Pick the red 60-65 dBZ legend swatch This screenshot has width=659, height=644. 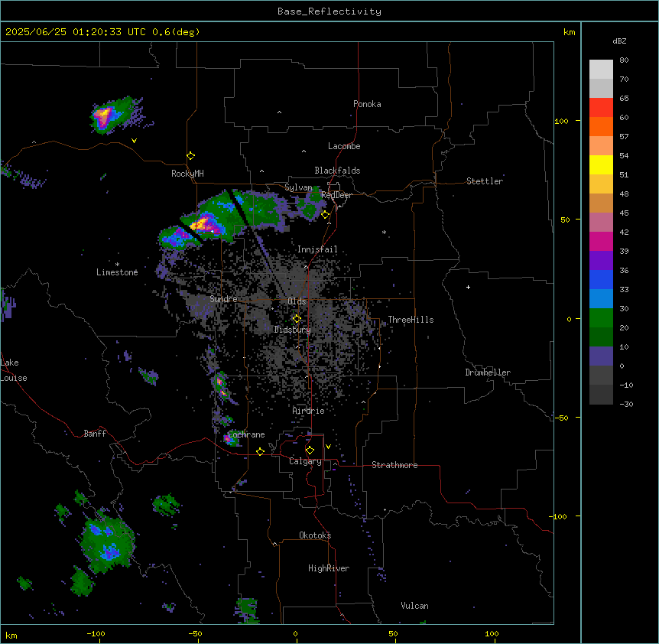pyautogui.click(x=601, y=107)
